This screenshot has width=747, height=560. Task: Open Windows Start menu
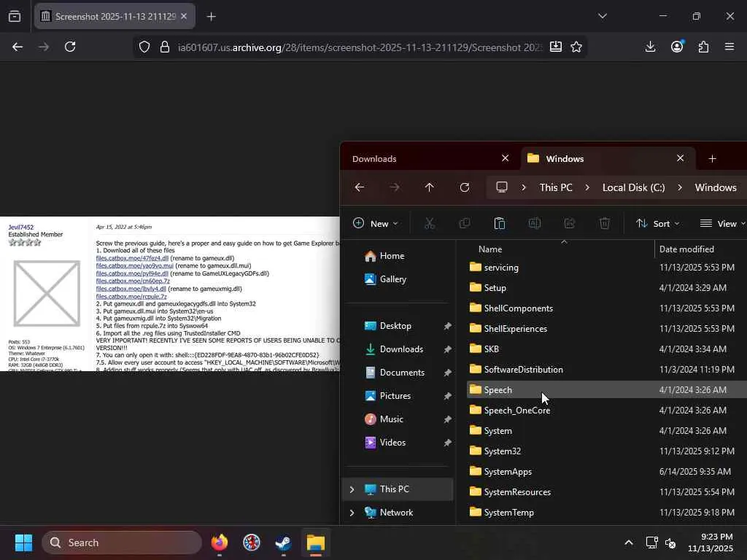[x=23, y=542]
